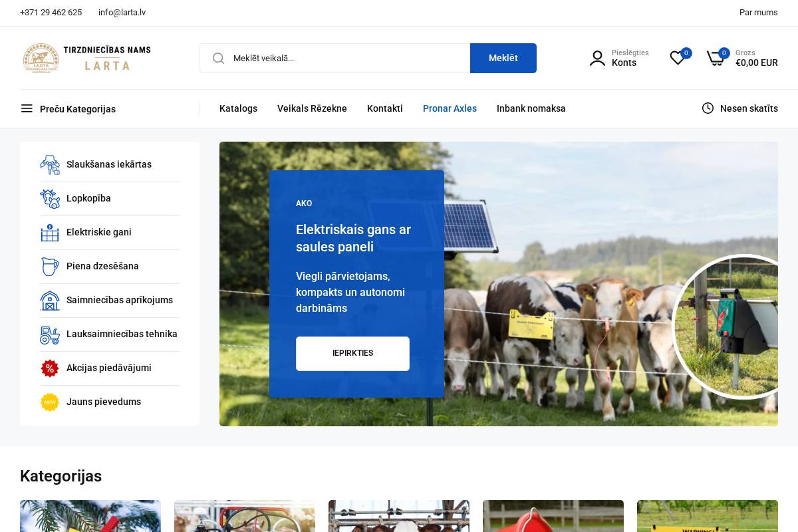Click the Nesen skatīts clock icon
The height and width of the screenshot is (532, 798).
click(x=708, y=108)
